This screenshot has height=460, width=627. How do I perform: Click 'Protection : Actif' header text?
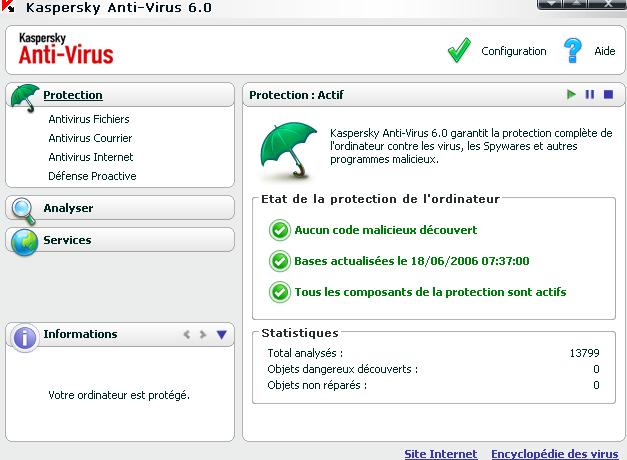click(x=296, y=95)
